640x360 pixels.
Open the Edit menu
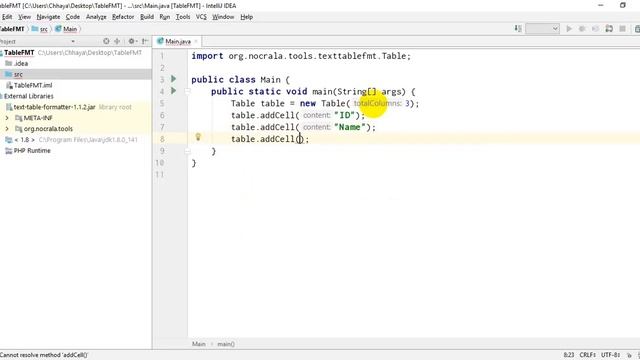[7, 17]
